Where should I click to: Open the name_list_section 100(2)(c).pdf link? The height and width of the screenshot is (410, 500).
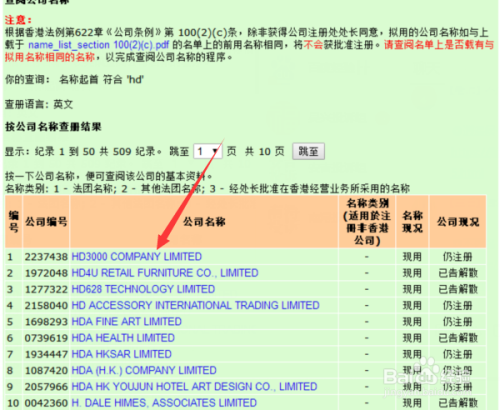[99, 45]
